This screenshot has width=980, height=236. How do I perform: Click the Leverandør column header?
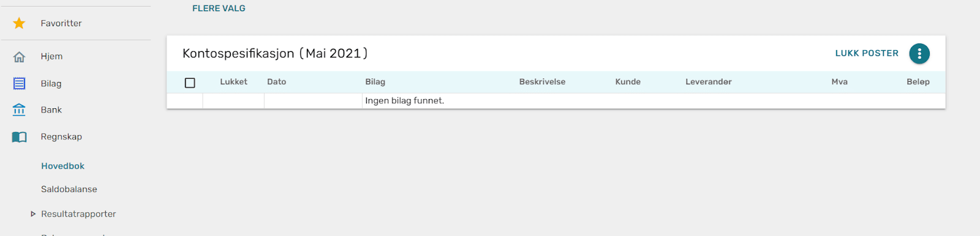[x=708, y=82]
